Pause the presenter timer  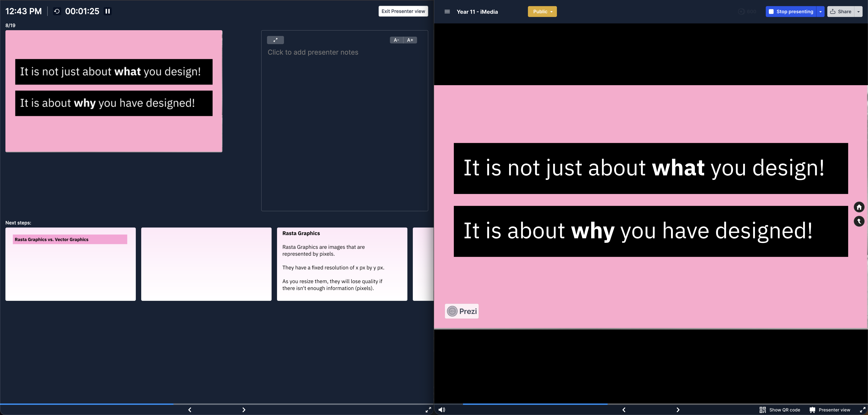(x=107, y=12)
